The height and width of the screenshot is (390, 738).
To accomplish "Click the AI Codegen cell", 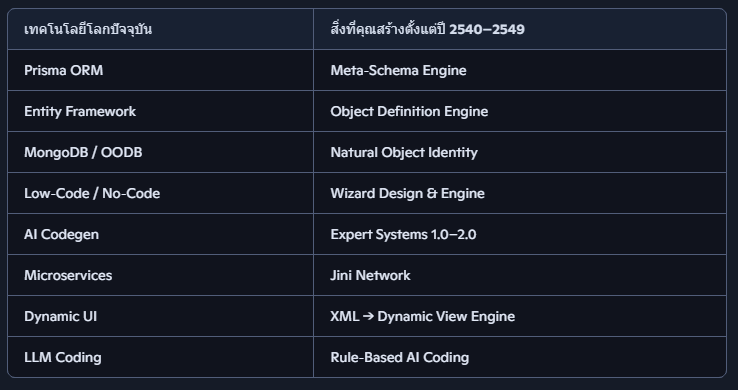I will [160, 234].
